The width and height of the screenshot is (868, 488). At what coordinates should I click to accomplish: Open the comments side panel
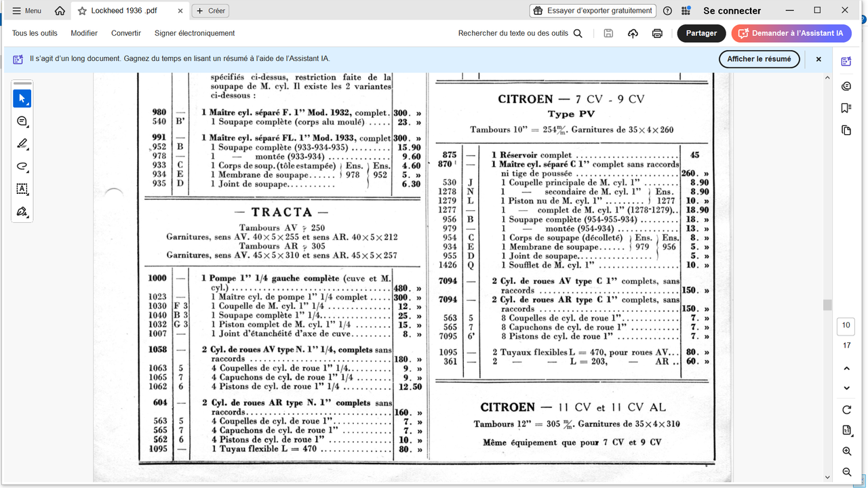pyautogui.click(x=846, y=86)
